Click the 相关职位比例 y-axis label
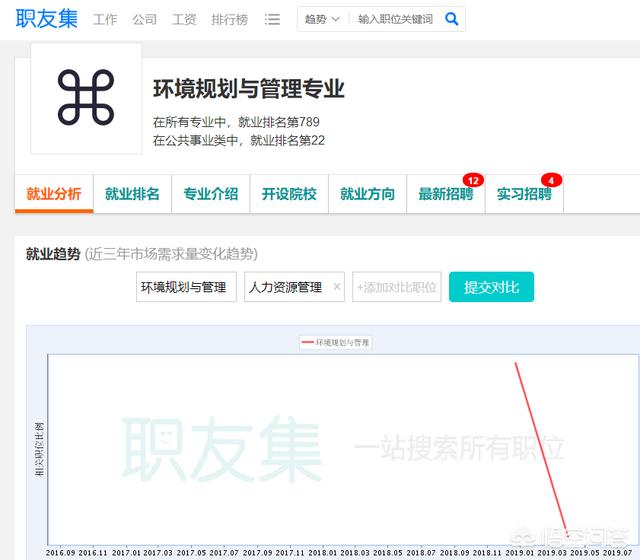Screen dimensions: 640x560 pyautogui.click(x=40, y=450)
